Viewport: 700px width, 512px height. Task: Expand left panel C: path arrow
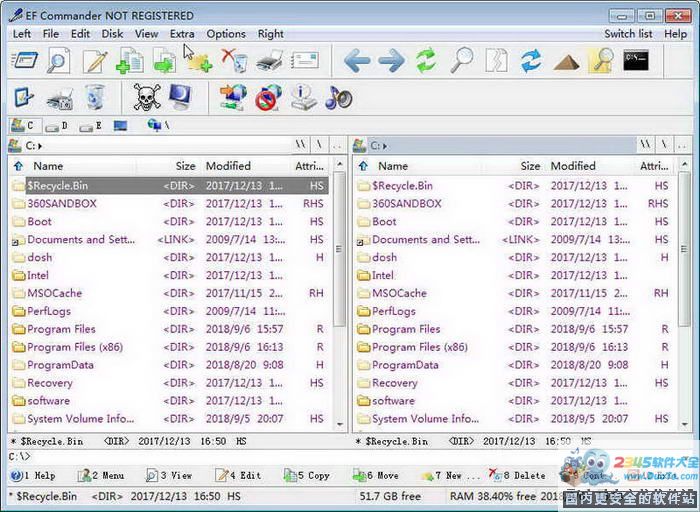tap(40, 146)
